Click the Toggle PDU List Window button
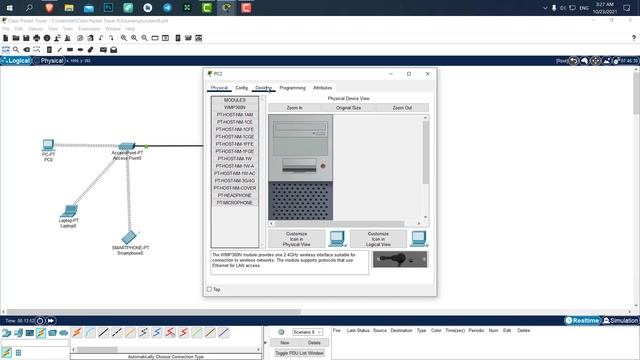 coord(299,353)
